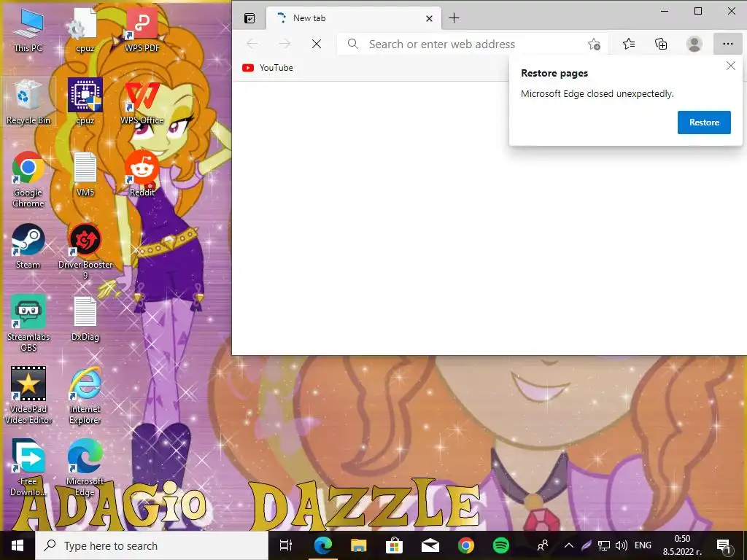Select the Reddit desktop shortcut
This screenshot has width=747, height=560.
coord(142,174)
